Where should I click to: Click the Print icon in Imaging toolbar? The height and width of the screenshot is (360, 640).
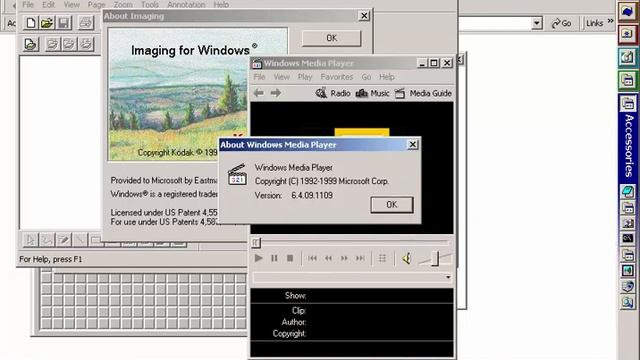[85, 22]
